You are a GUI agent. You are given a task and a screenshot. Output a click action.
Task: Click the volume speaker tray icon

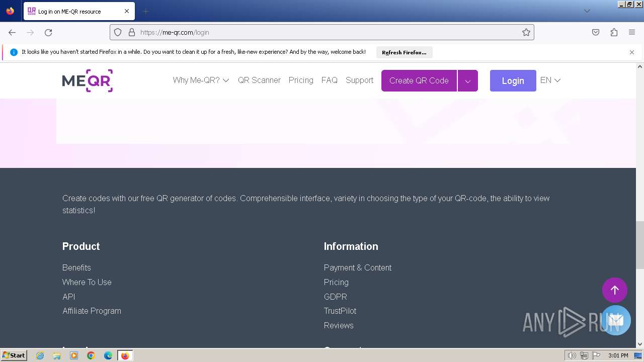pos(572,355)
